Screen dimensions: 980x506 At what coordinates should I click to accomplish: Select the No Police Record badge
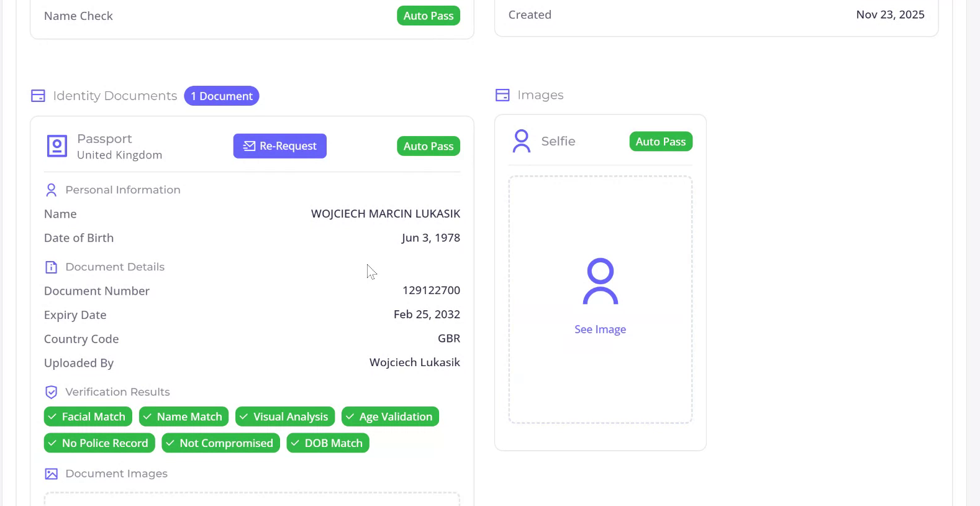(x=99, y=443)
